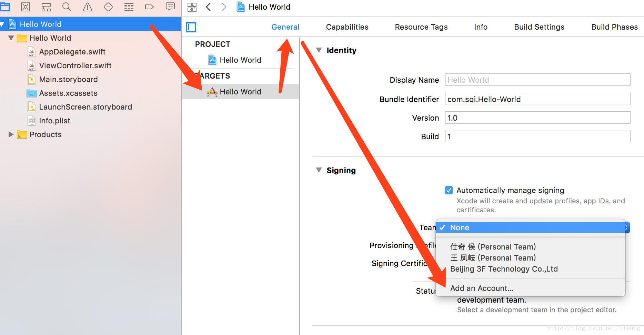
Task: Open the Project navigator folder icon
Action: tap(5, 7)
